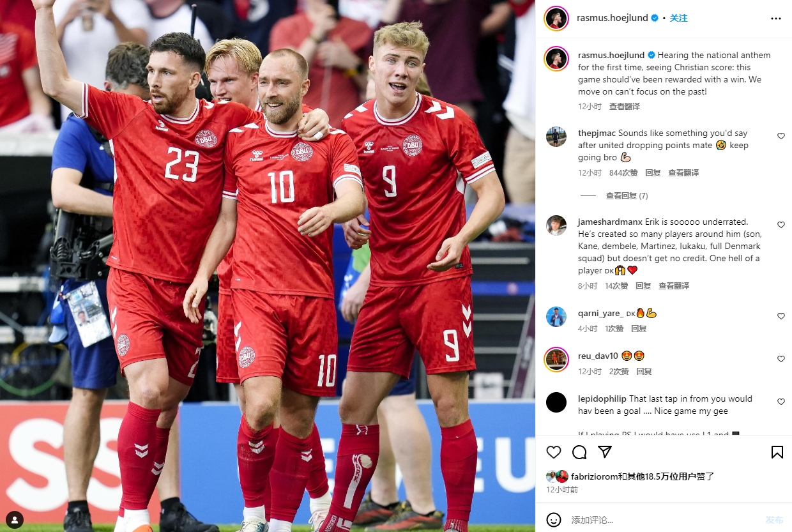The height and width of the screenshot is (532, 792).
Task: Show translation for the post caption
Action: coord(624,107)
